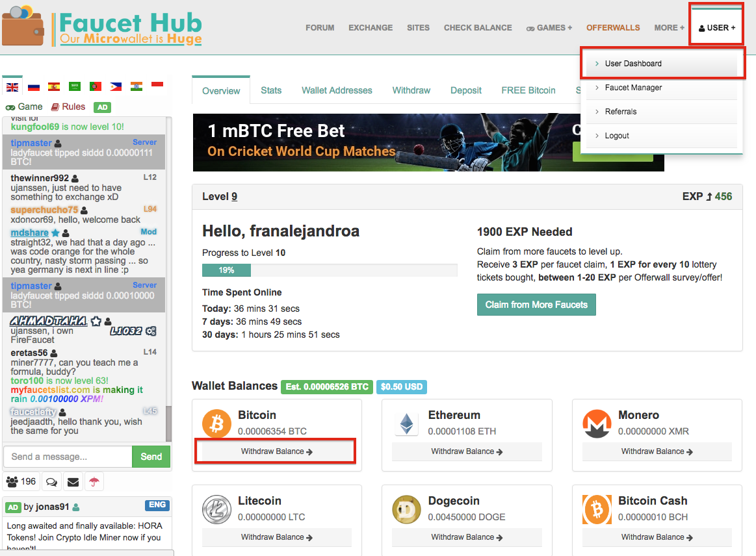Select the India flag chat language
Image resolution: width=756 pixels, height=556 pixels.
(x=137, y=87)
